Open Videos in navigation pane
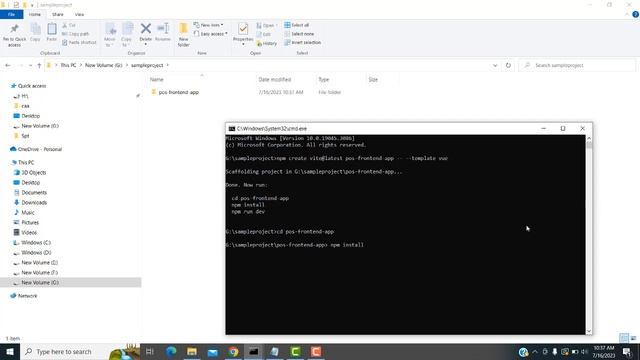Viewport: 640px width, 360px height. pyautogui.click(x=29, y=233)
